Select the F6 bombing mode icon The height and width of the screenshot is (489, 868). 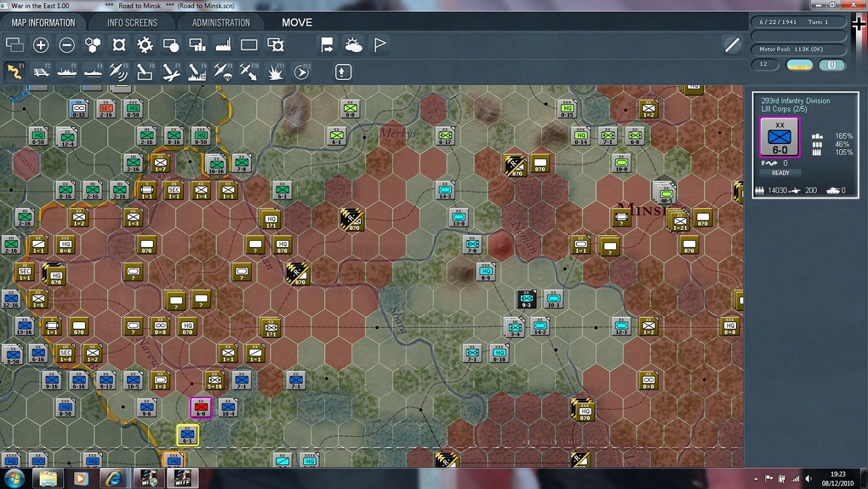point(145,72)
